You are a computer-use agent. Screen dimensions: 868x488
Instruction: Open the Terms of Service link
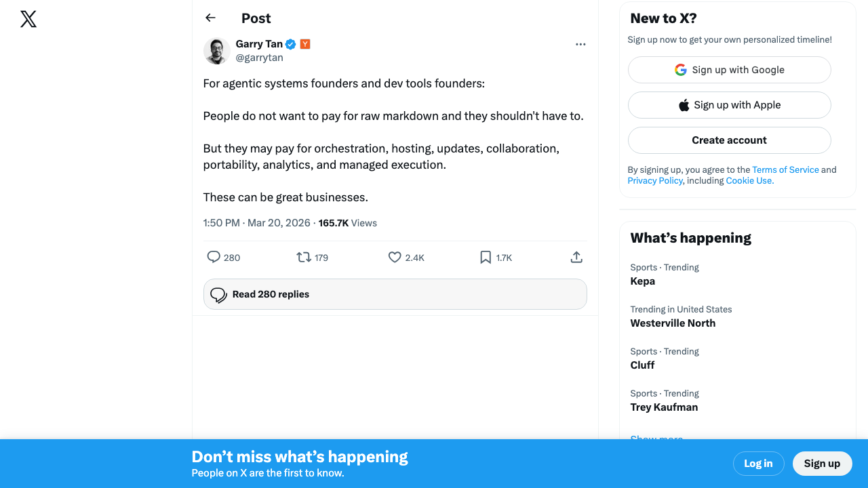[785, 170]
